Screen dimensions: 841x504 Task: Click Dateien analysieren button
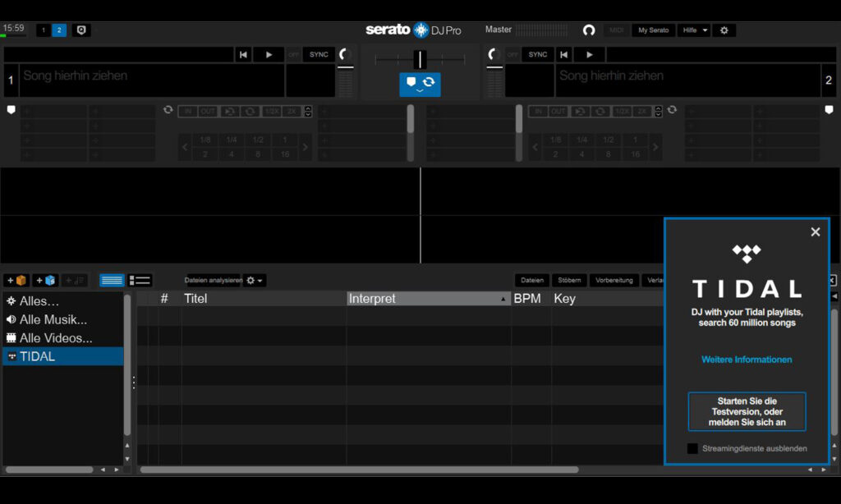point(214,280)
